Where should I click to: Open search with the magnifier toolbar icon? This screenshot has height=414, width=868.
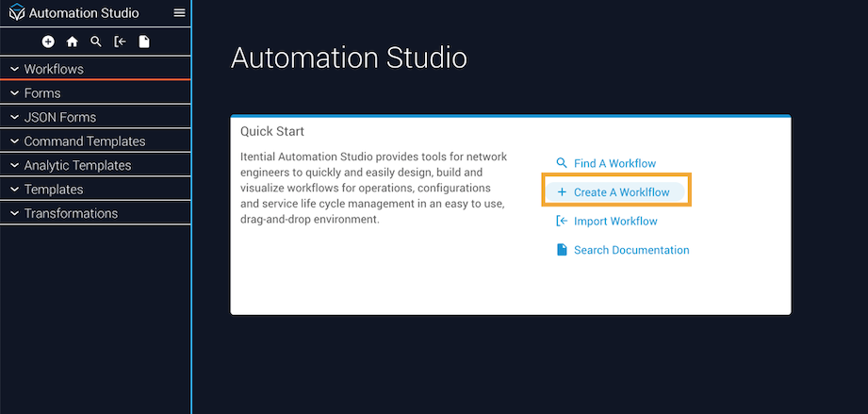click(96, 41)
